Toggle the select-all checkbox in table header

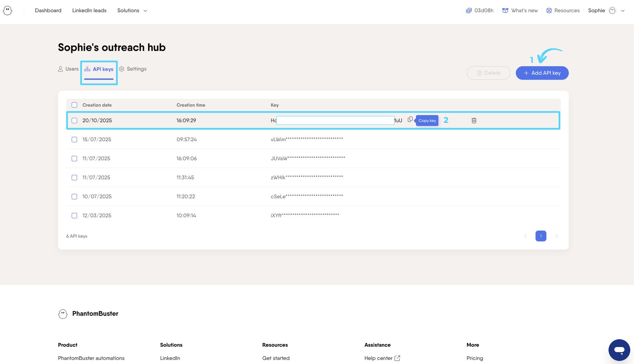tap(74, 105)
